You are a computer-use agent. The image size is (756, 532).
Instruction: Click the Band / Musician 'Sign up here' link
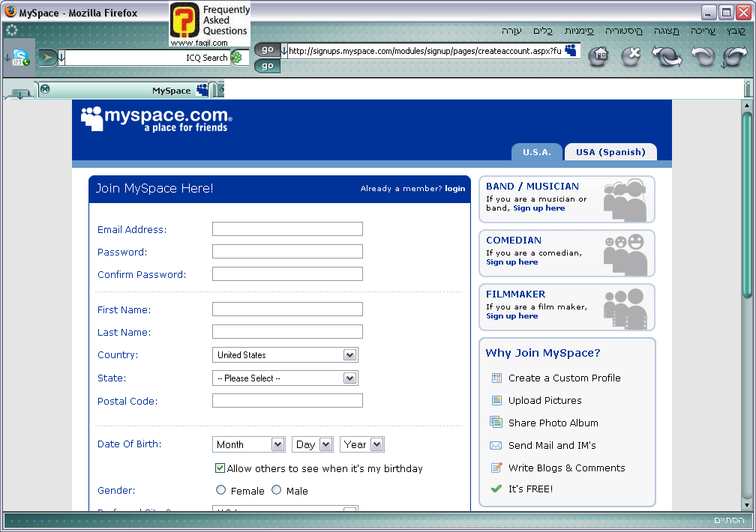[x=538, y=208]
